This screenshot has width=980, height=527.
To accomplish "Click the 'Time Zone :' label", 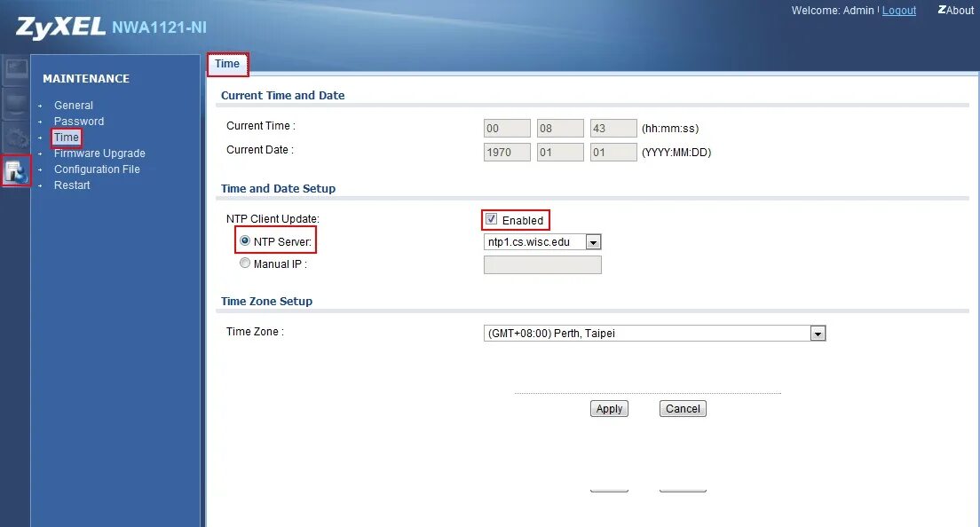I will pyautogui.click(x=255, y=332).
